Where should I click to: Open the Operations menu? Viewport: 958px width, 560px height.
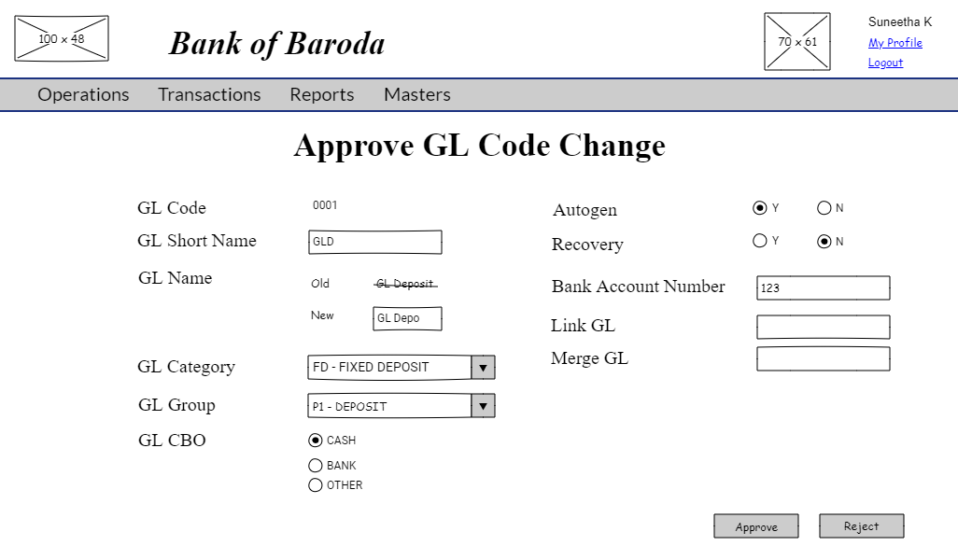(83, 94)
